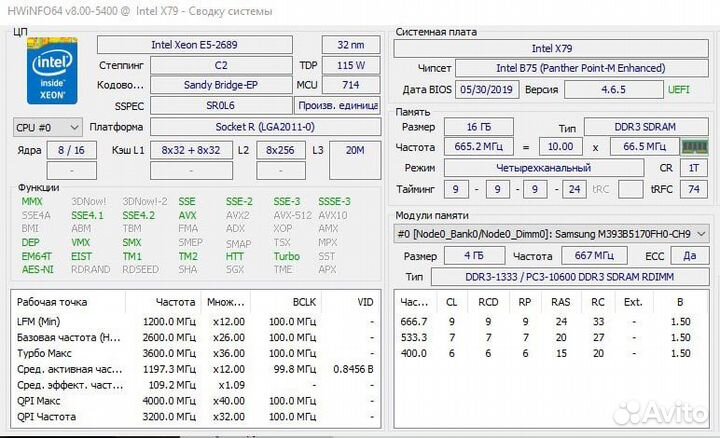Image resolution: width=720 pixels, height=438 pixels.
Task: Click the 115 W TDP value
Action: click(x=351, y=65)
